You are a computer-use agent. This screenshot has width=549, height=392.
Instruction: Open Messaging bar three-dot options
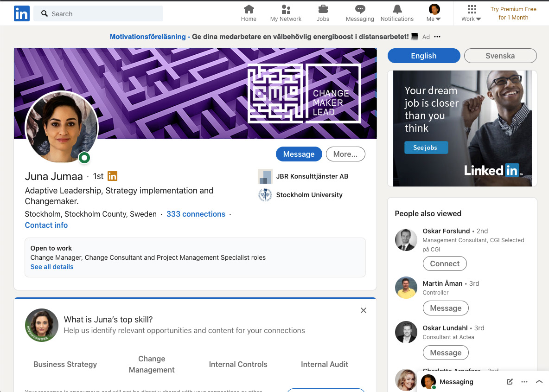coord(524,381)
